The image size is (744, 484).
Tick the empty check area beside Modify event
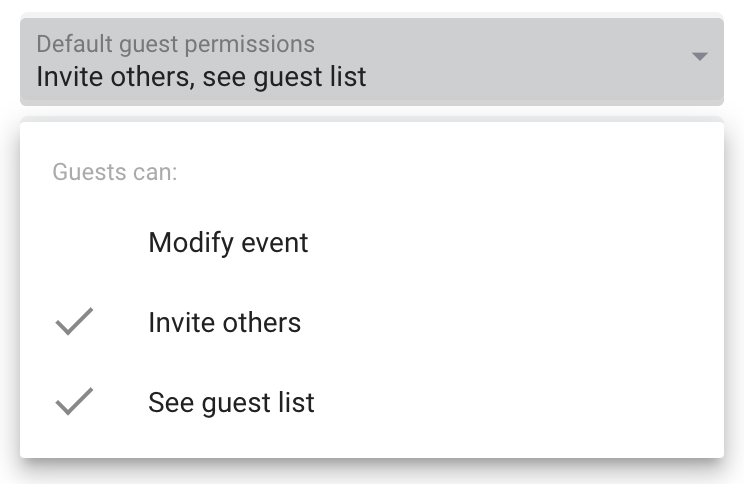point(74,243)
